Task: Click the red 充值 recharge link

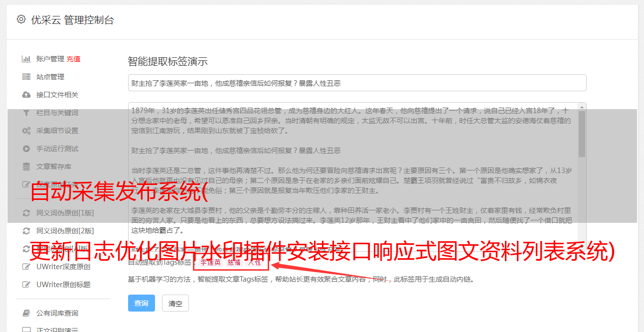Action: pyautogui.click(x=73, y=59)
